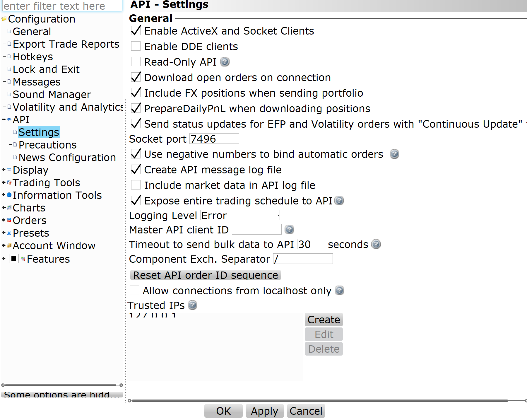Toggle the Read-Only API checkbox
Viewport: 527px width, 420px height.
[136, 62]
